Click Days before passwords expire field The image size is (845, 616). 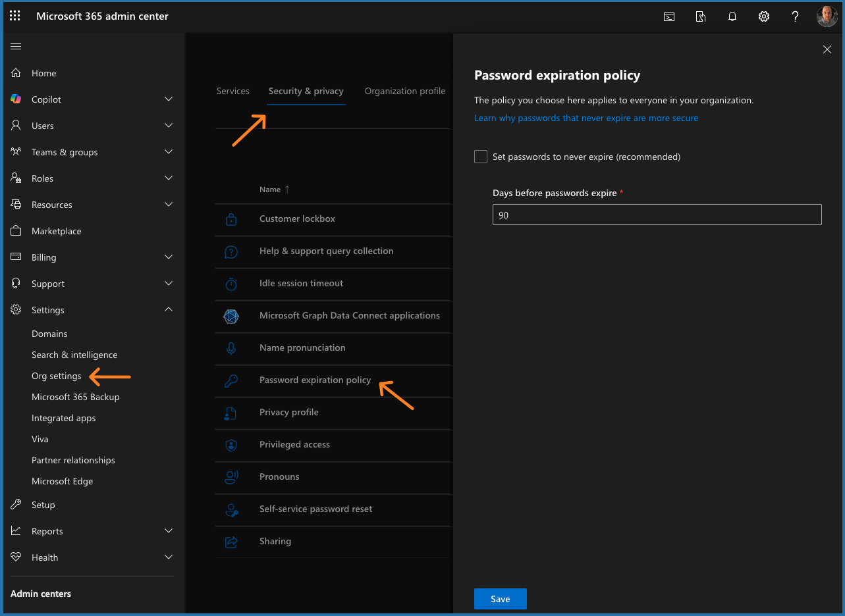point(657,215)
